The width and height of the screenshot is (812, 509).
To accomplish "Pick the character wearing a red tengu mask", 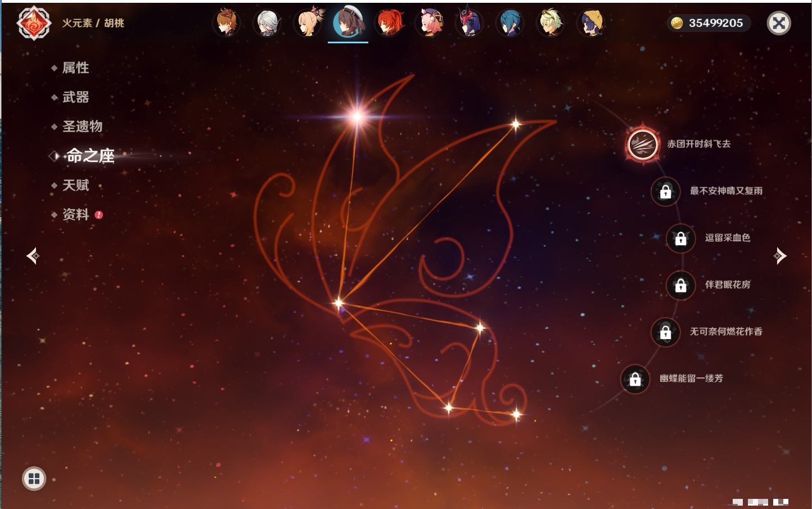I will click(470, 23).
